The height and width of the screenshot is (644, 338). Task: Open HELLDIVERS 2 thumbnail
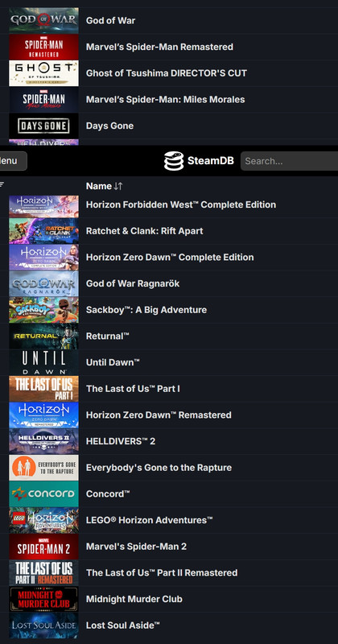43,441
